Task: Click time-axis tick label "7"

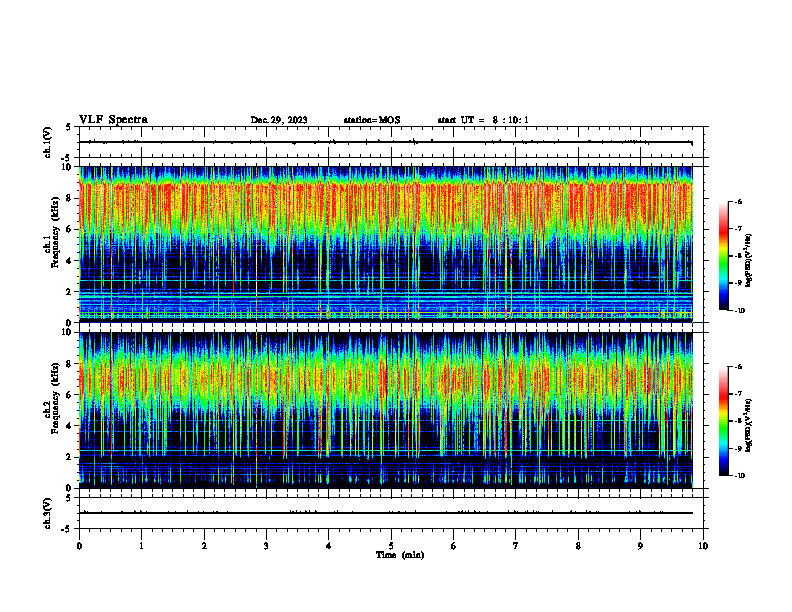Action: tap(516, 546)
